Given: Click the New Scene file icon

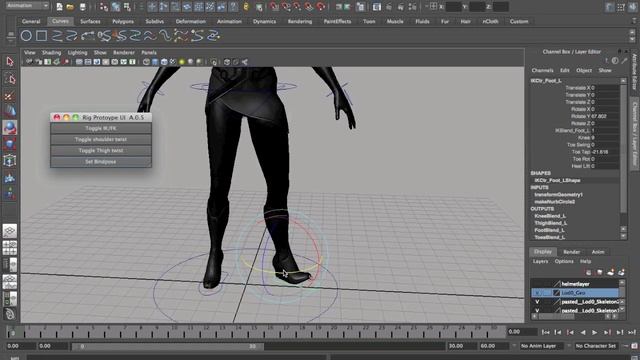Looking at the screenshot, I should pyautogui.click(x=60, y=7).
